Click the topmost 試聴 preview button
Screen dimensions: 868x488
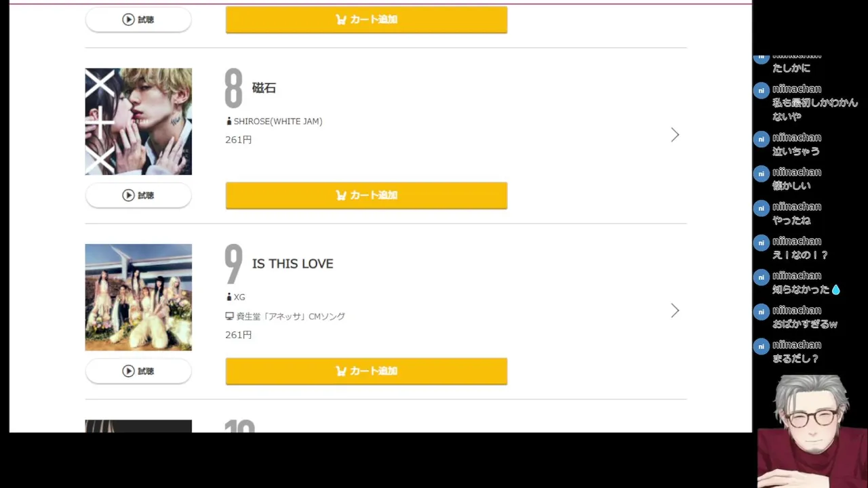138,20
